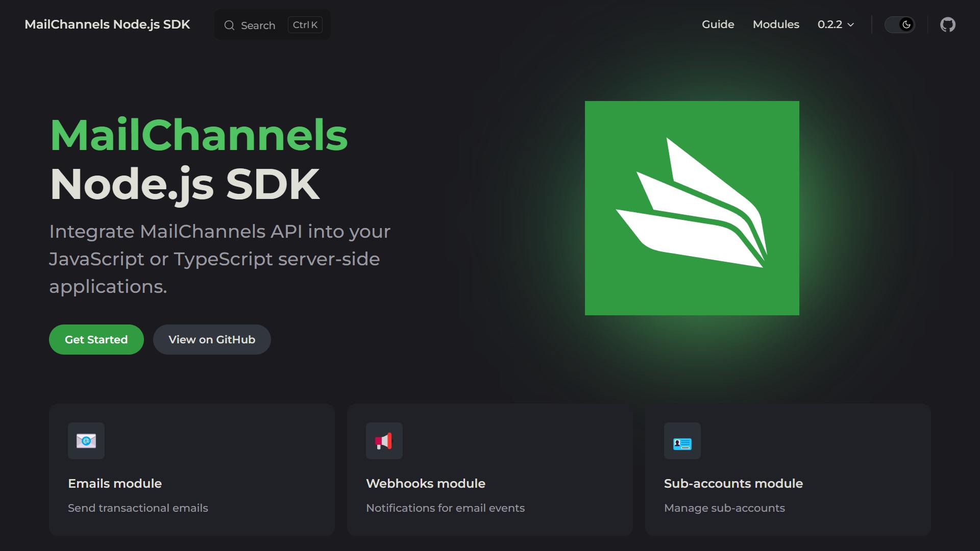The width and height of the screenshot is (980, 551).
Task: Click the View on GitHub button
Action: click(x=212, y=340)
